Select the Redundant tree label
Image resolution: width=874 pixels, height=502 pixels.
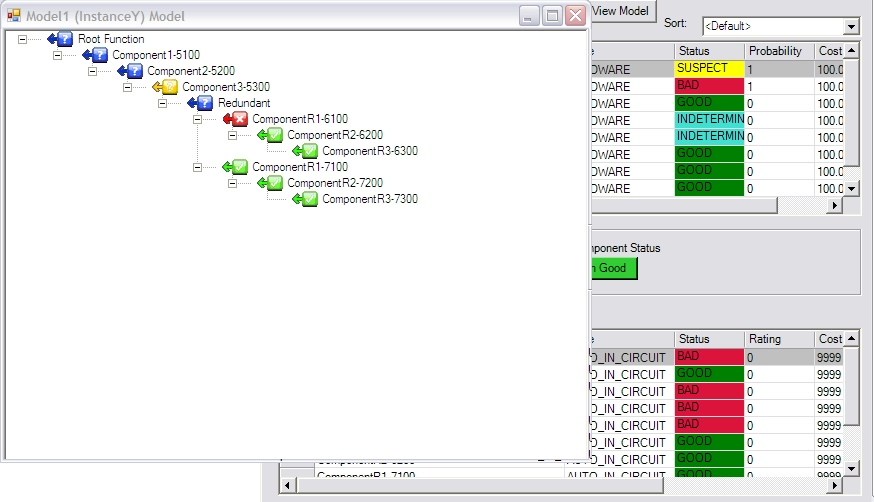pyautogui.click(x=244, y=103)
